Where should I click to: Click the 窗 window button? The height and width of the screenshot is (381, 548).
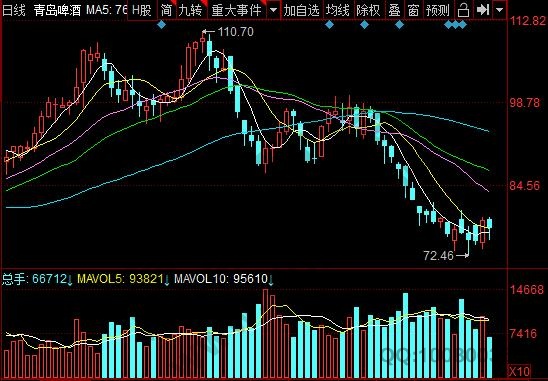click(413, 10)
